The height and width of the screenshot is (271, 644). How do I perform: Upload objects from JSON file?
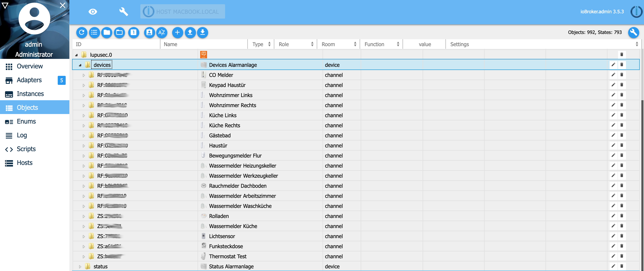coord(190,32)
